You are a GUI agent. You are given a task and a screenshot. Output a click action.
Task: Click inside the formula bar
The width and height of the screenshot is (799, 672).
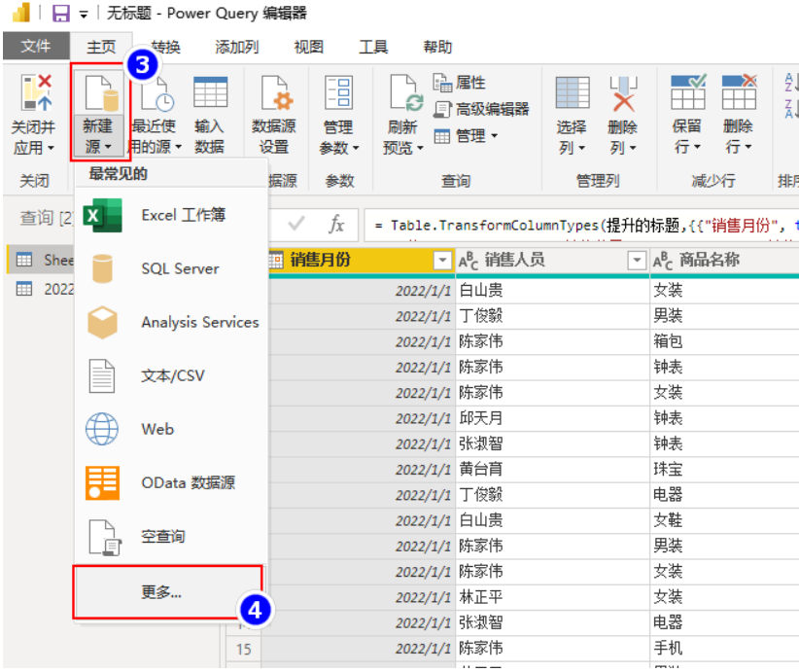(581, 225)
